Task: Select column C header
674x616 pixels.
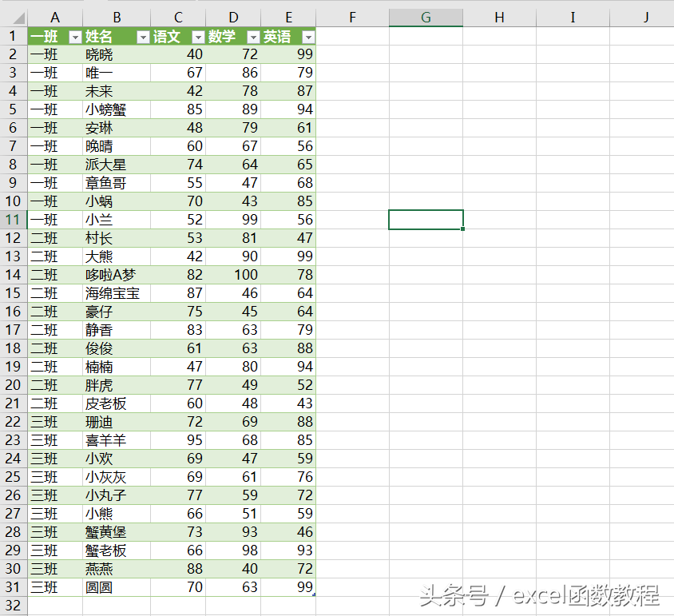Action: click(178, 18)
